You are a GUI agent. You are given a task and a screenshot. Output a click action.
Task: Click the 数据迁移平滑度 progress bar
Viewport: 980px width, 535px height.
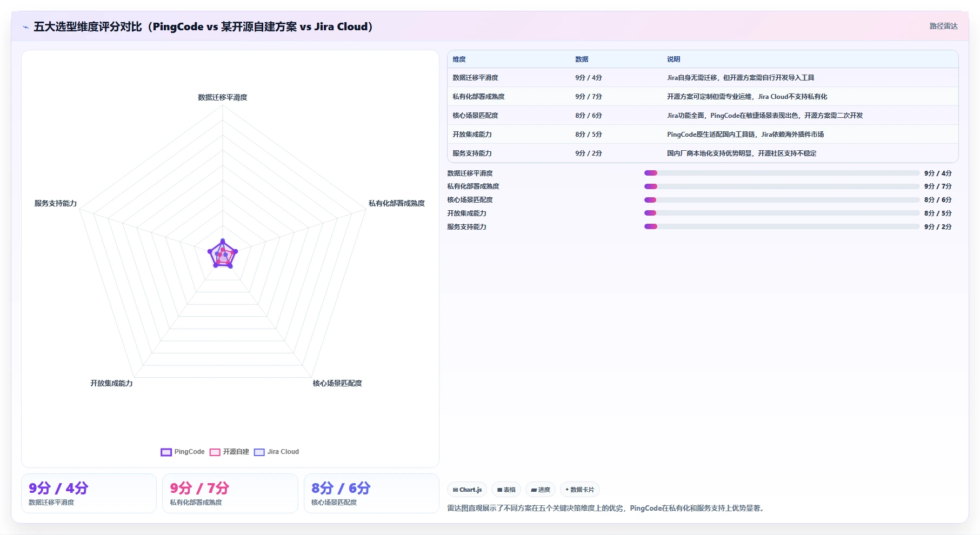click(782, 173)
